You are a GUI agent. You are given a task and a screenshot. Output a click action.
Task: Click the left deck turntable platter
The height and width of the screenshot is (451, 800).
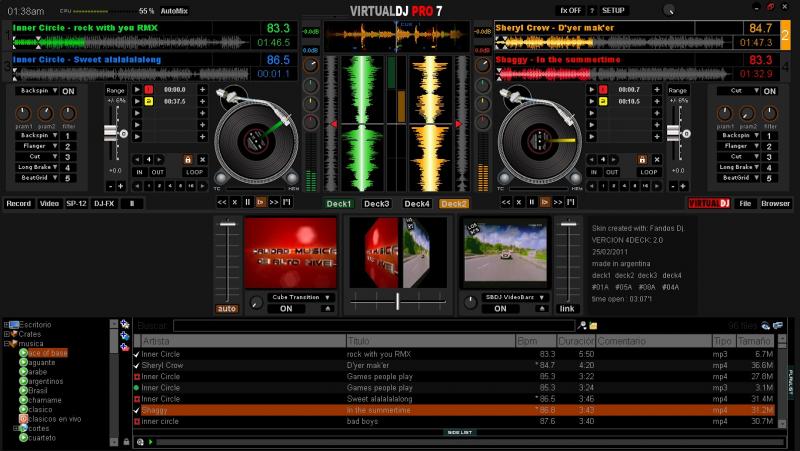256,141
